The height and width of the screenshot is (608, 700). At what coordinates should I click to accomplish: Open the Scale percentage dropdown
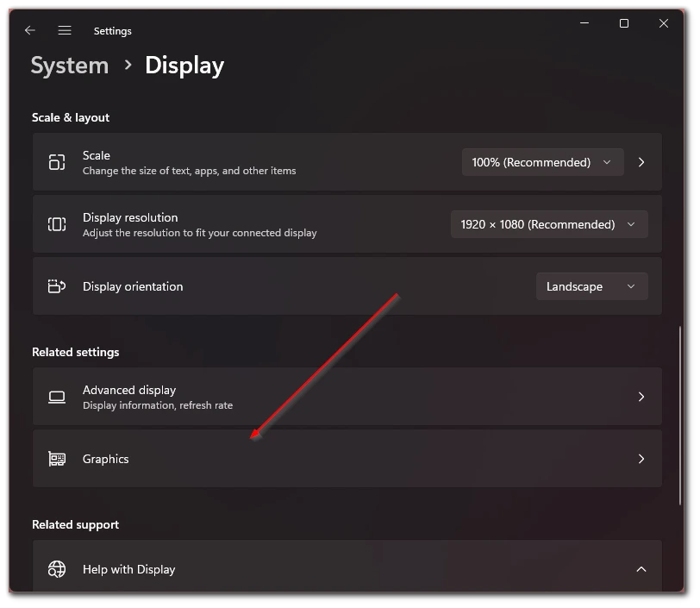coord(542,162)
